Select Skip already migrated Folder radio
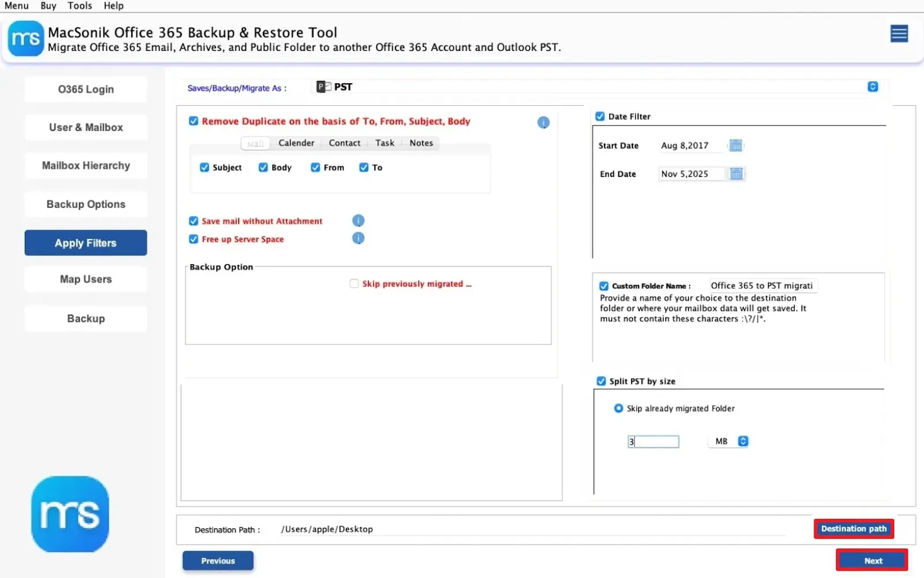This screenshot has width=924, height=578. pyautogui.click(x=619, y=408)
